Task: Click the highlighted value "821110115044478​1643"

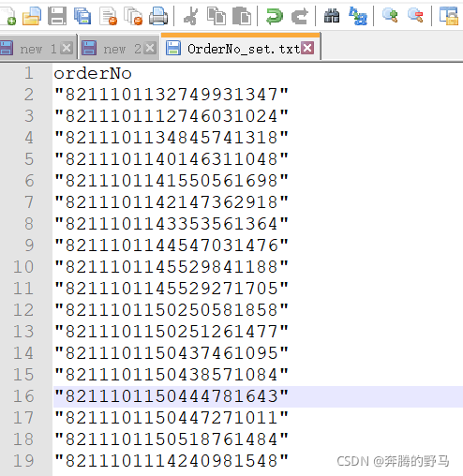Action: point(172,396)
